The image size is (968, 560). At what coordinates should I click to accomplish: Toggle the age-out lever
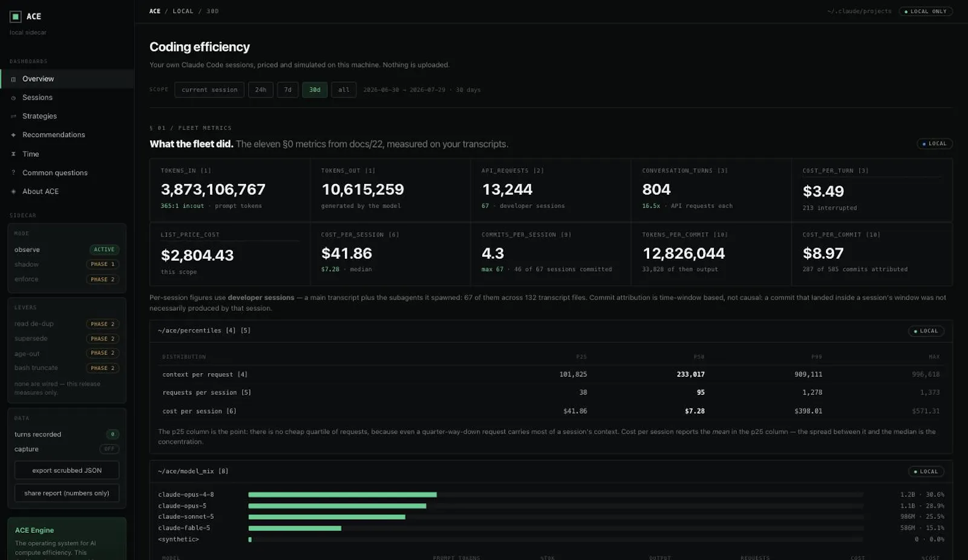(x=67, y=353)
